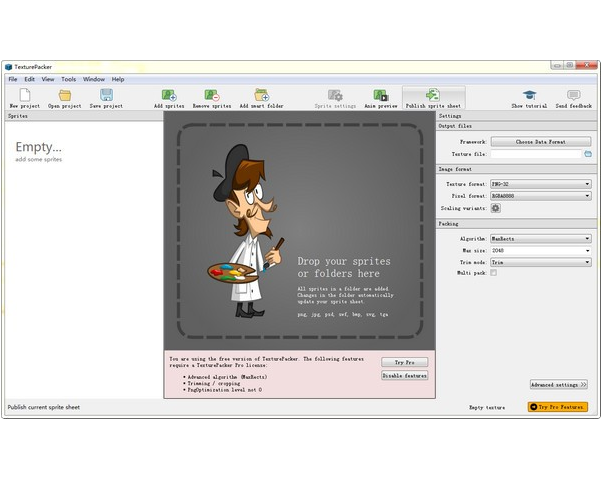Expand the Trim mode dropdown
Viewport: 604px width, 480px height.
(541, 262)
